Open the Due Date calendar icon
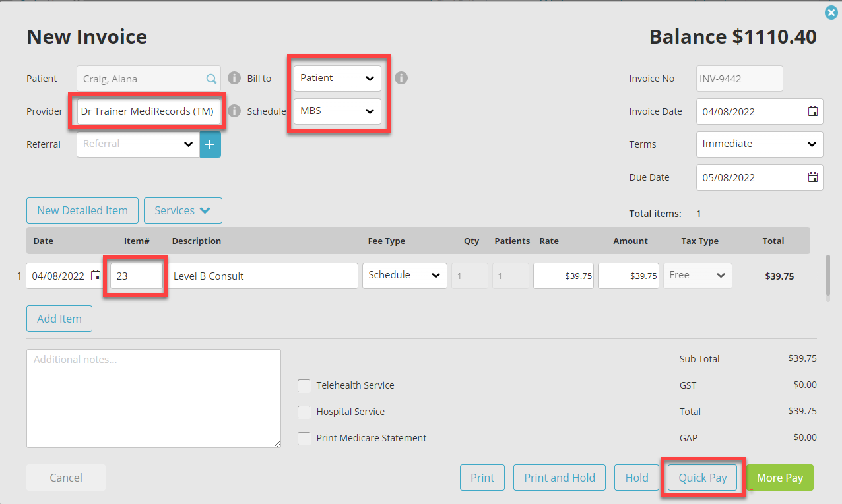 coord(813,177)
